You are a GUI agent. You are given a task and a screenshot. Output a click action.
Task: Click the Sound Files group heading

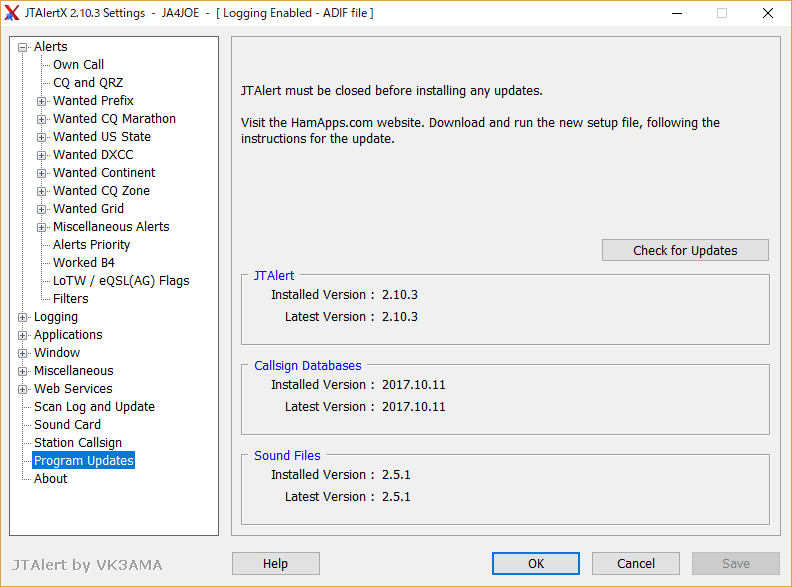point(287,456)
